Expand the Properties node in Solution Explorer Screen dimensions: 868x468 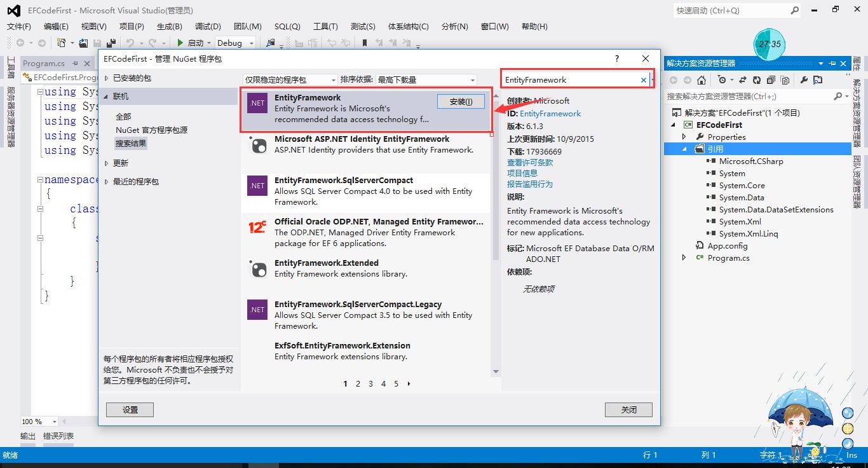coord(684,137)
